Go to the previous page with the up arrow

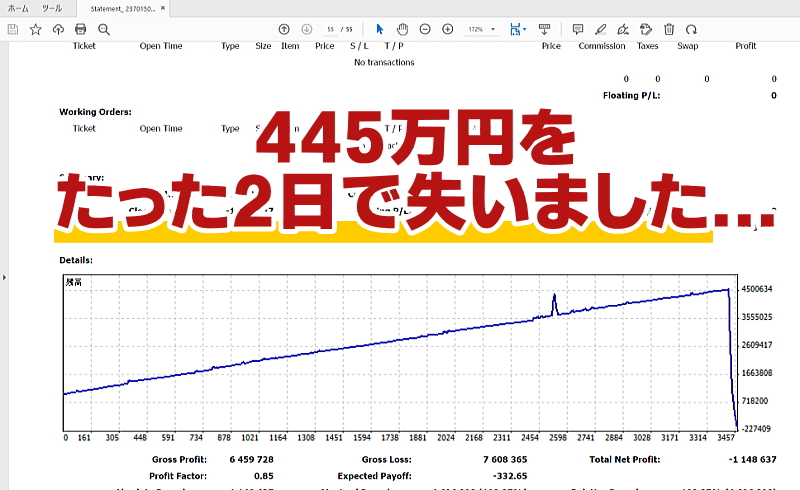tap(284, 29)
